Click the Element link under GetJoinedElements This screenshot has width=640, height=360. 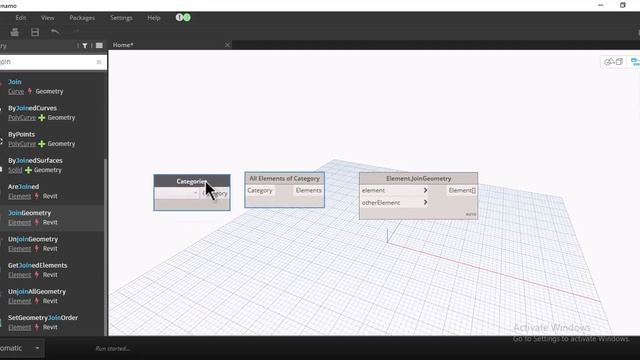20,275
